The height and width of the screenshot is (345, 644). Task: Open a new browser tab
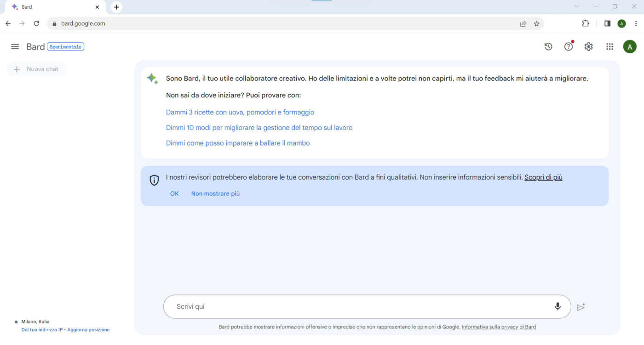(116, 7)
